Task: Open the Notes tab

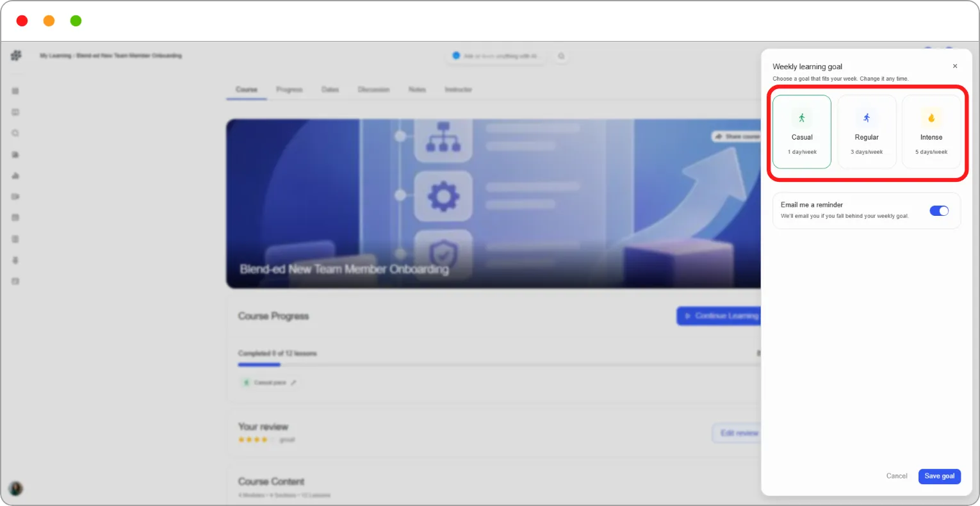Action: pyautogui.click(x=417, y=90)
